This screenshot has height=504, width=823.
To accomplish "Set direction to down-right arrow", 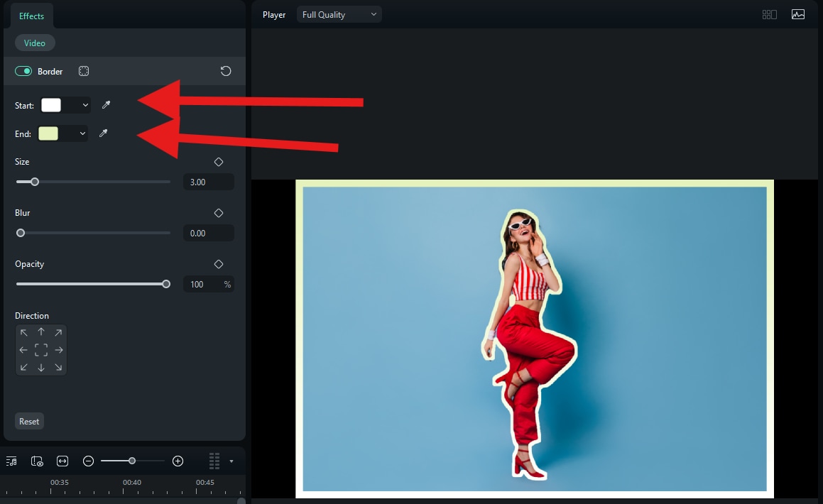I will [x=58, y=367].
